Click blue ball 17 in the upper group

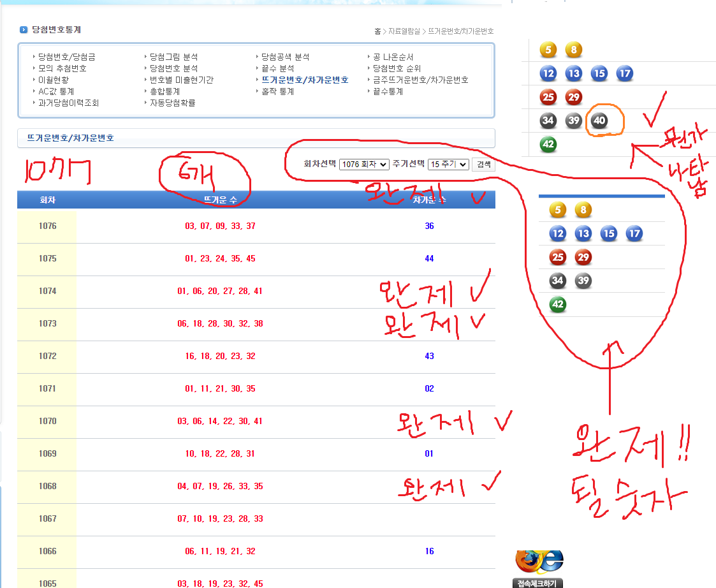tap(625, 73)
